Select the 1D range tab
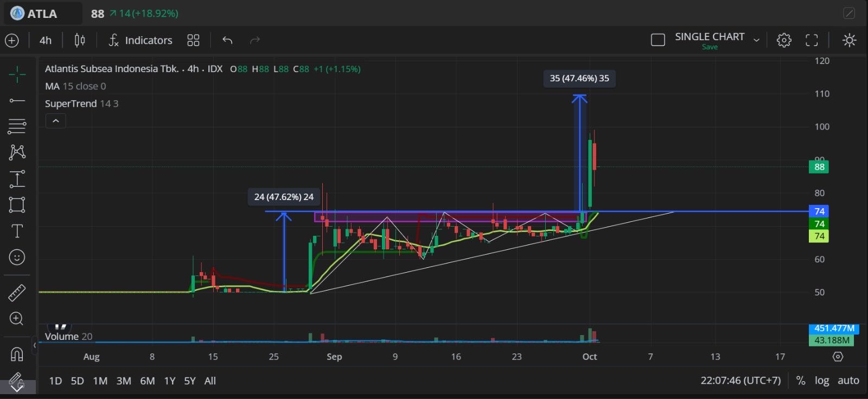This screenshot has width=868, height=399. click(x=55, y=381)
